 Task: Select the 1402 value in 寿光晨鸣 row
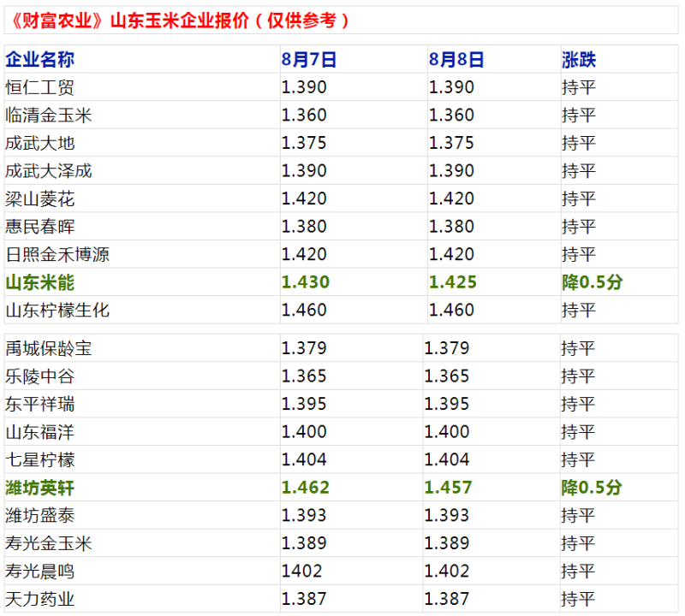click(x=301, y=571)
